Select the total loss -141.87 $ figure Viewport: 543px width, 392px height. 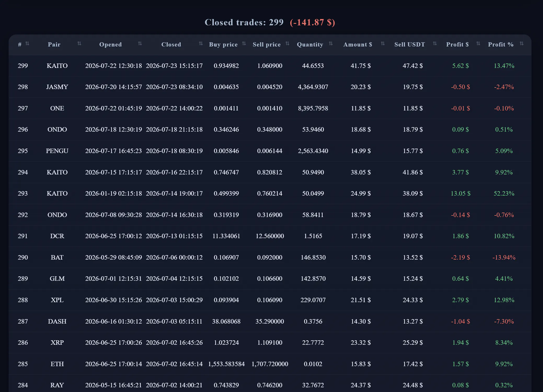[x=312, y=22]
